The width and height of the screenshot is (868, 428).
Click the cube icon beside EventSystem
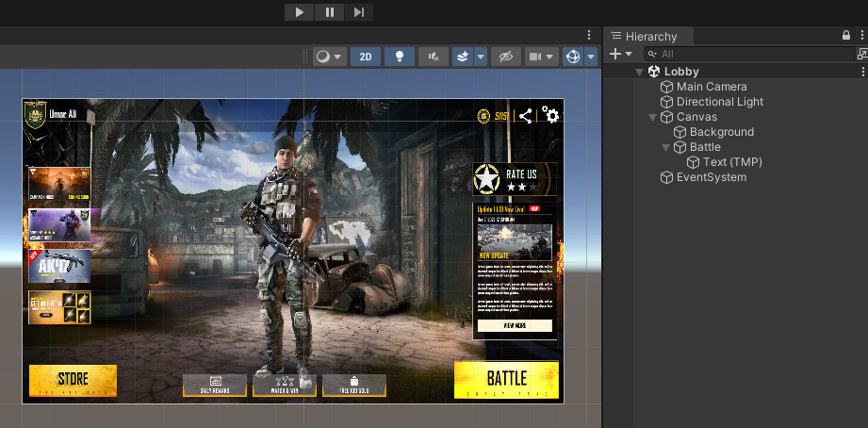pyautogui.click(x=666, y=177)
